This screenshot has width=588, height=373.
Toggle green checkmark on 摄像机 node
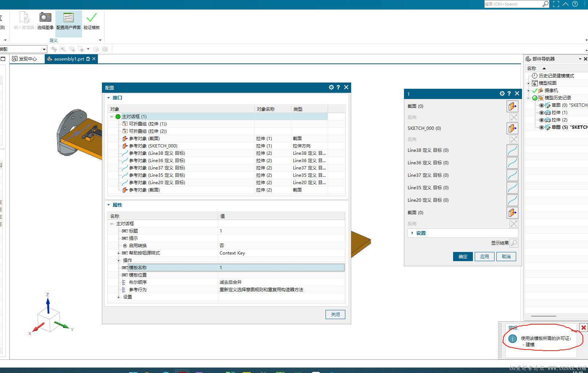pos(535,91)
